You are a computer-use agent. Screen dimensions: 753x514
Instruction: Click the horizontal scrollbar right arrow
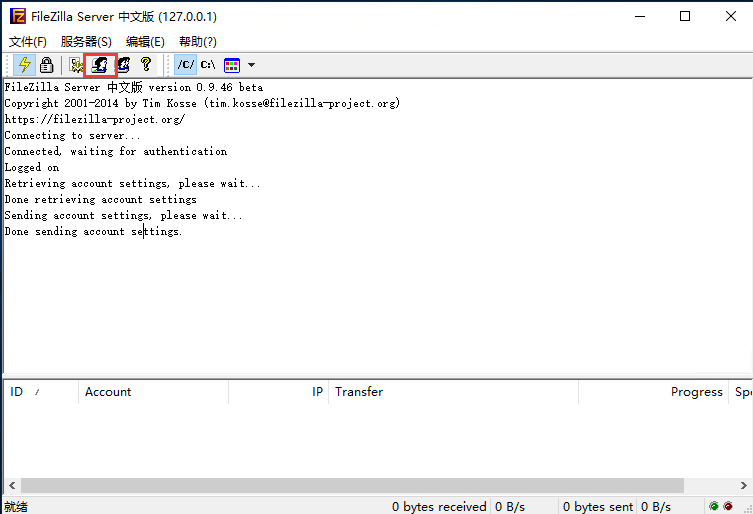(x=743, y=486)
